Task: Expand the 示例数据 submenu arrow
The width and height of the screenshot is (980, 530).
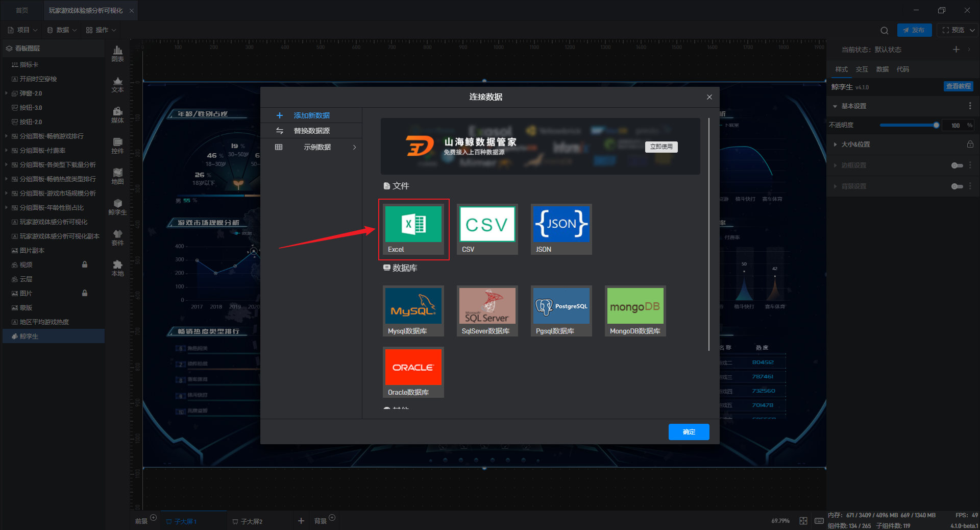Action: [354, 147]
